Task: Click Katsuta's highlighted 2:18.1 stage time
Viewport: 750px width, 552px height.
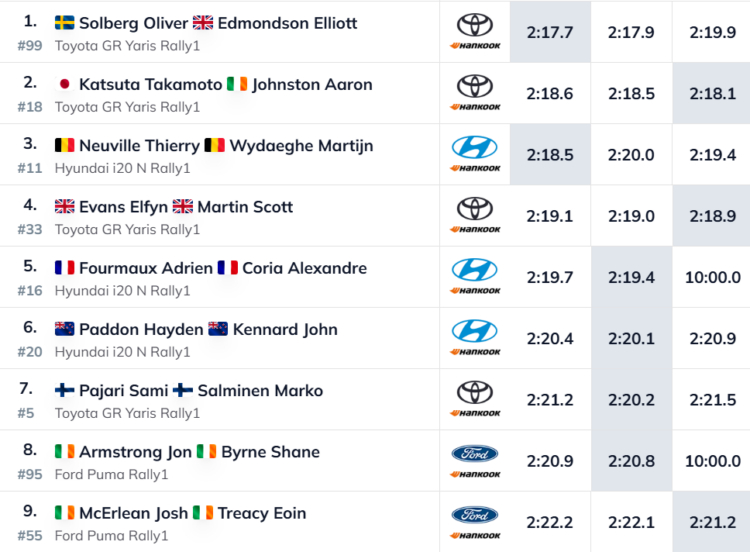Action: tap(712, 93)
